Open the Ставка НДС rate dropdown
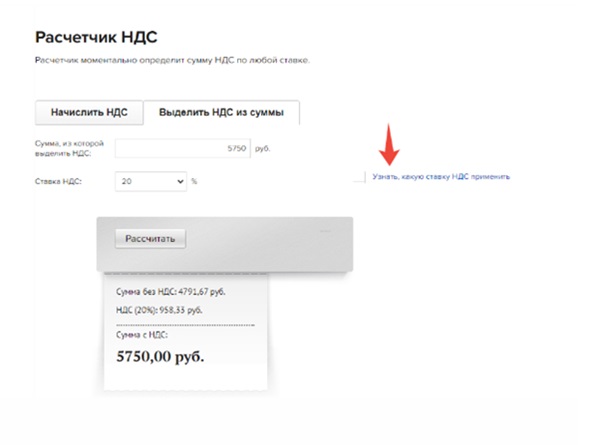The width and height of the screenshot is (600, 445). pyautogui.click(x=151, y=181)
